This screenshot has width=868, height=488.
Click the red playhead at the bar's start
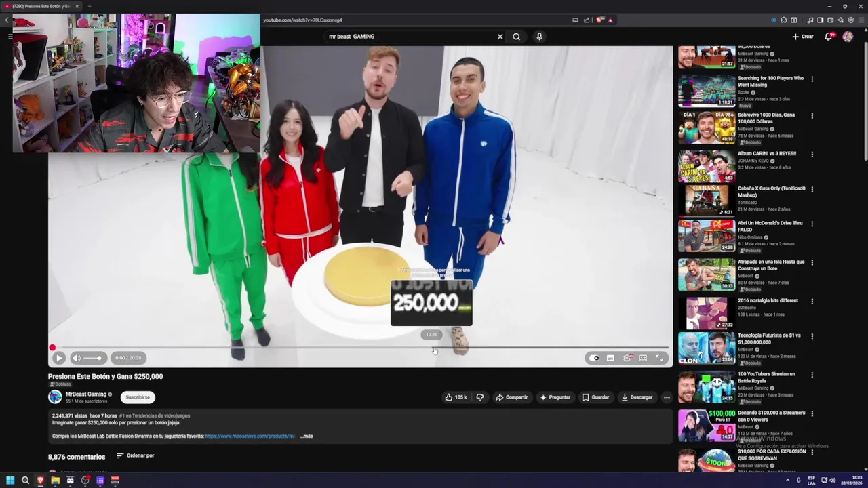pos(52,348)
